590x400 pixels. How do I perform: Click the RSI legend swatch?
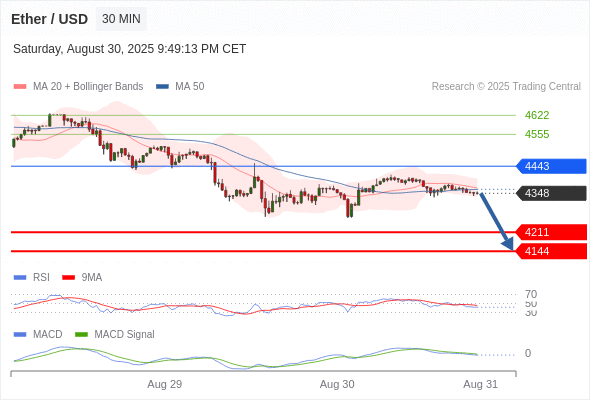(x=20, y=277)
